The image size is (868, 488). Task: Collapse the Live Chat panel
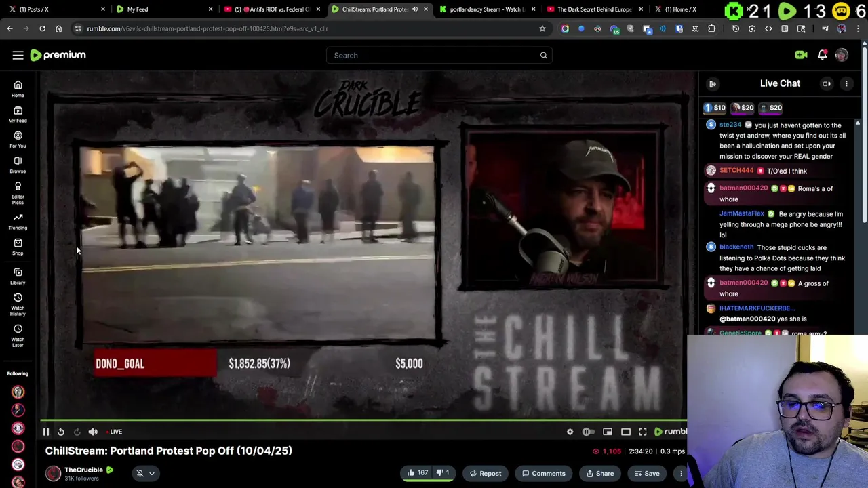pyautogui.click(x=713, y=84)
